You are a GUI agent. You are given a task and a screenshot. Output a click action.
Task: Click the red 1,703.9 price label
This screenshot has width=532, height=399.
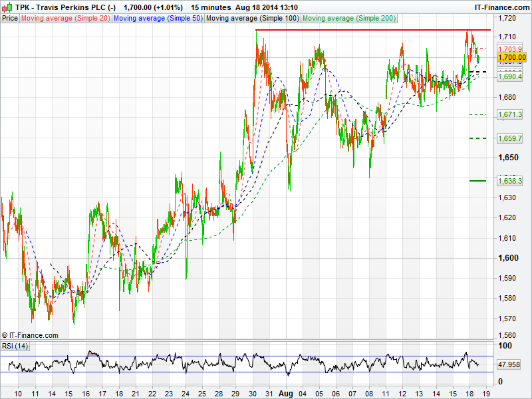coord(510,49)
